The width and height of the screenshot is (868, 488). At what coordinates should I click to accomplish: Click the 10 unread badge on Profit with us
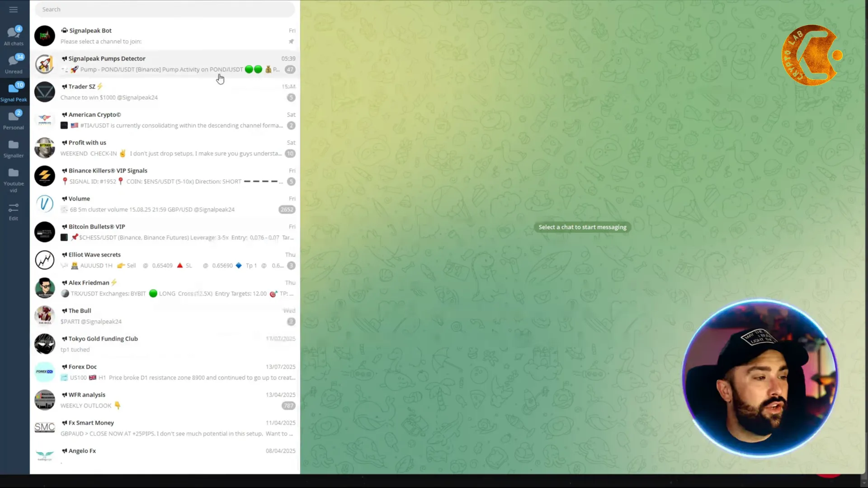[x=290, y=154]
